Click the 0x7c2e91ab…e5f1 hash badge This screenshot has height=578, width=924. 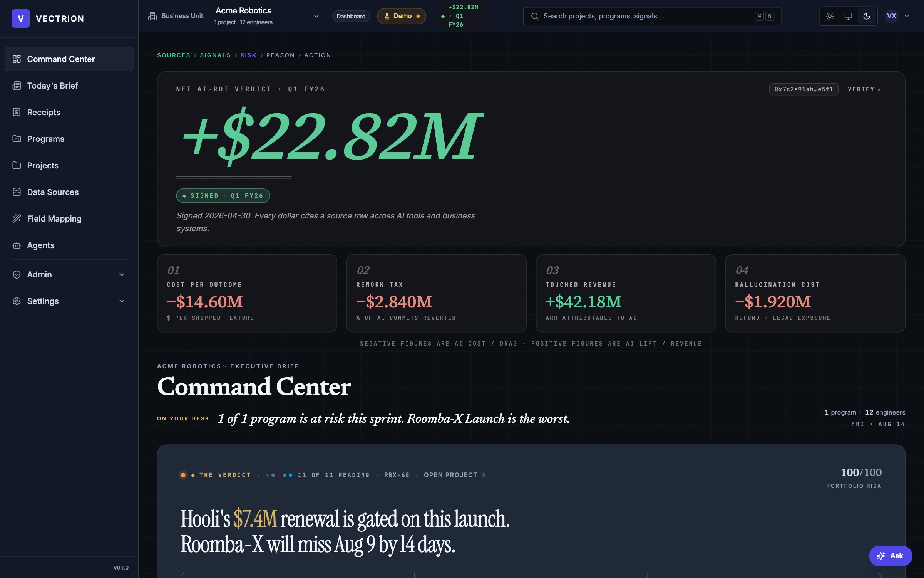[803, 89]
